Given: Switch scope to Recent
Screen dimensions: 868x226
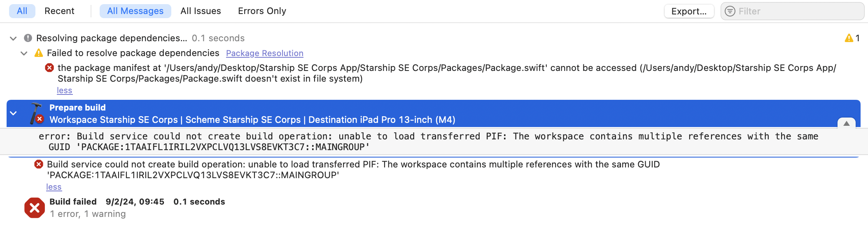Looking at the screenshot, I should coord(59,11).
